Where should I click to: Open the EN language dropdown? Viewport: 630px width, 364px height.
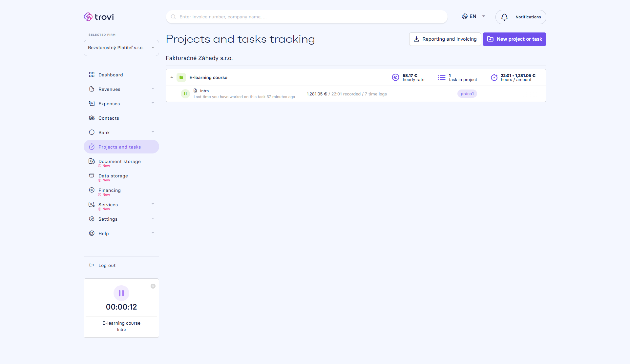(473, 16)
